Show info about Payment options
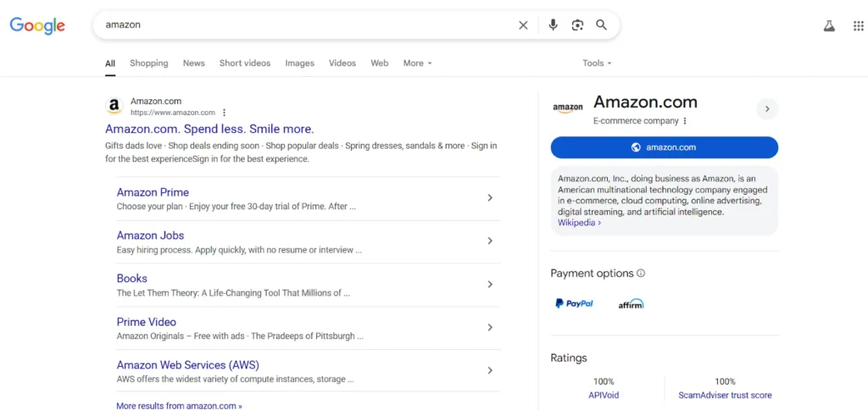This screenshot has width=868, height=410. (641, 274)
